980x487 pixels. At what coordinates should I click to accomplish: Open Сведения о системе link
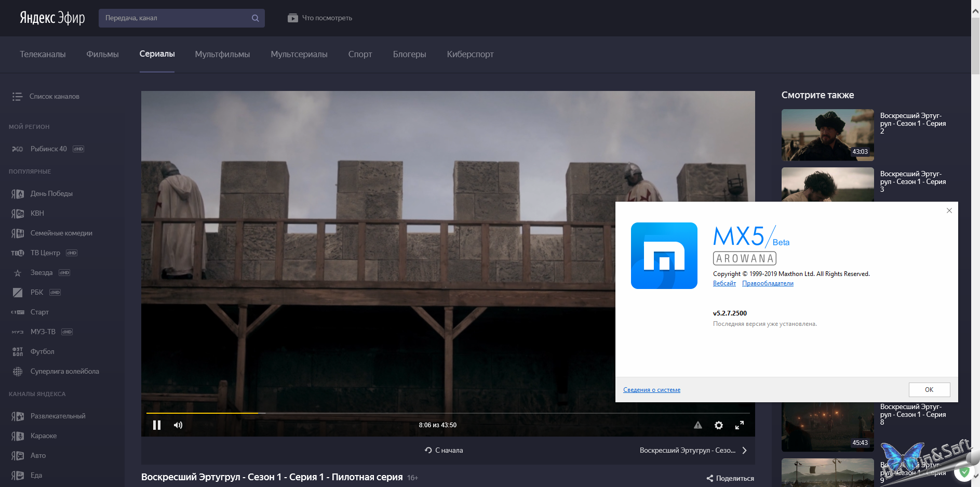[x=652, y=390]
